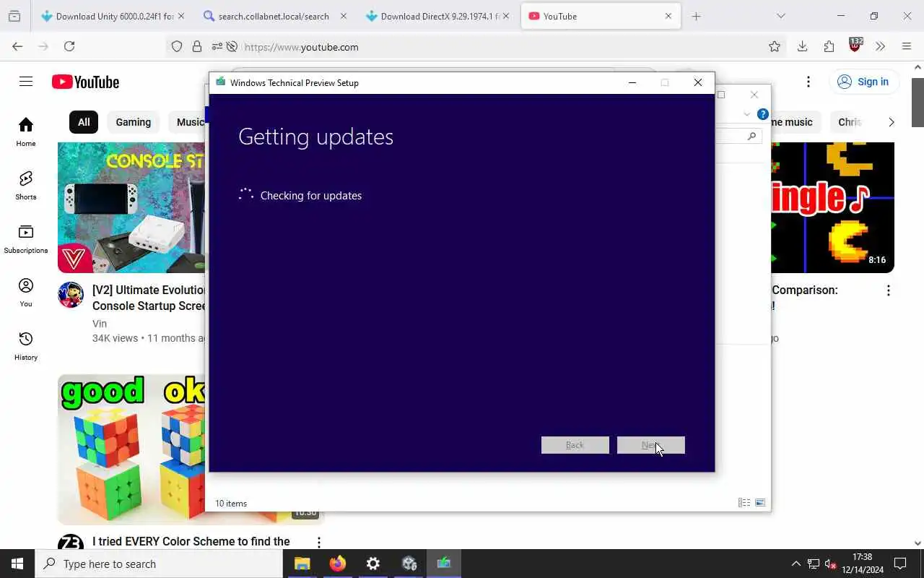Open the Windows Start menu
Screen dimensions: 924x578
17,564
